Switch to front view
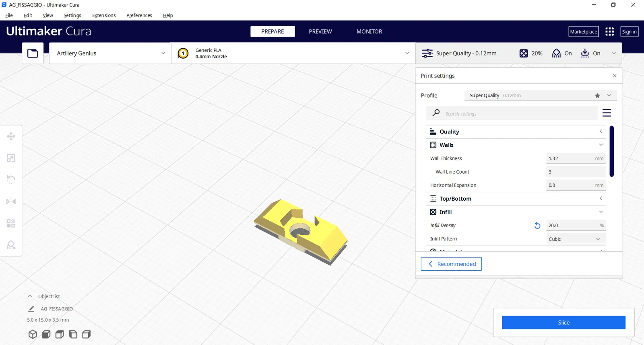This screenshot has height=345, width=644. [46, 334]
